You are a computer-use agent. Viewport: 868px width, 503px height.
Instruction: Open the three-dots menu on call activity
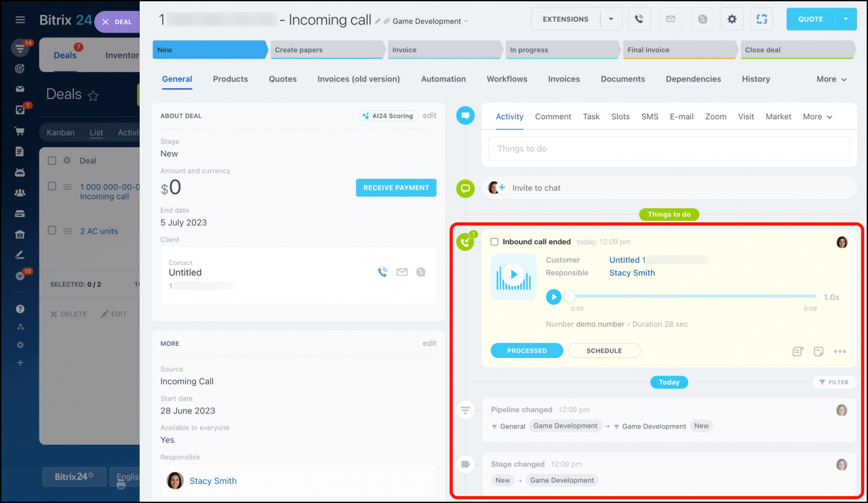pos(840,351)
